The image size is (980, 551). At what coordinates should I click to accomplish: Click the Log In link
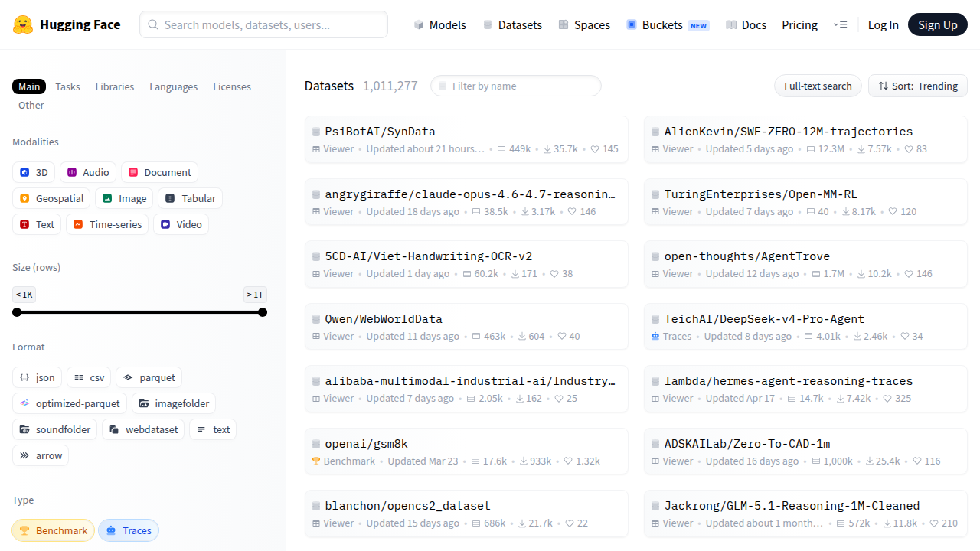883,24
